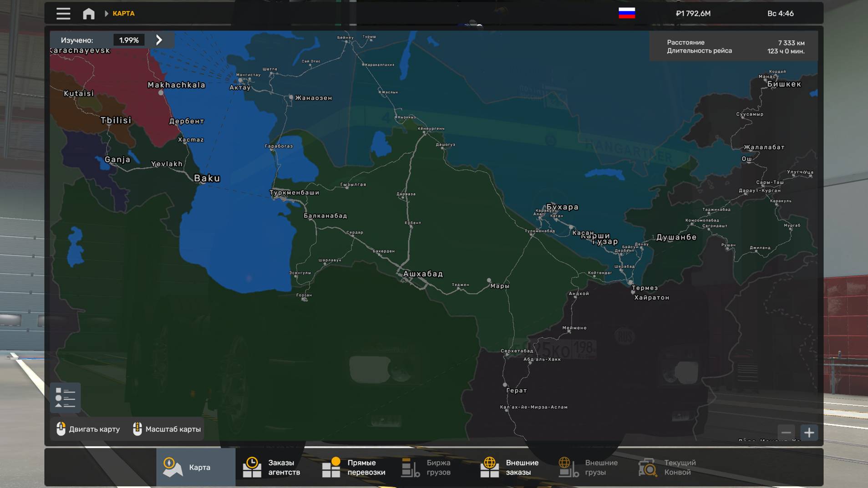The image size is (868, 488).
Task: Select the Карта tab
Action: [196, 467]
